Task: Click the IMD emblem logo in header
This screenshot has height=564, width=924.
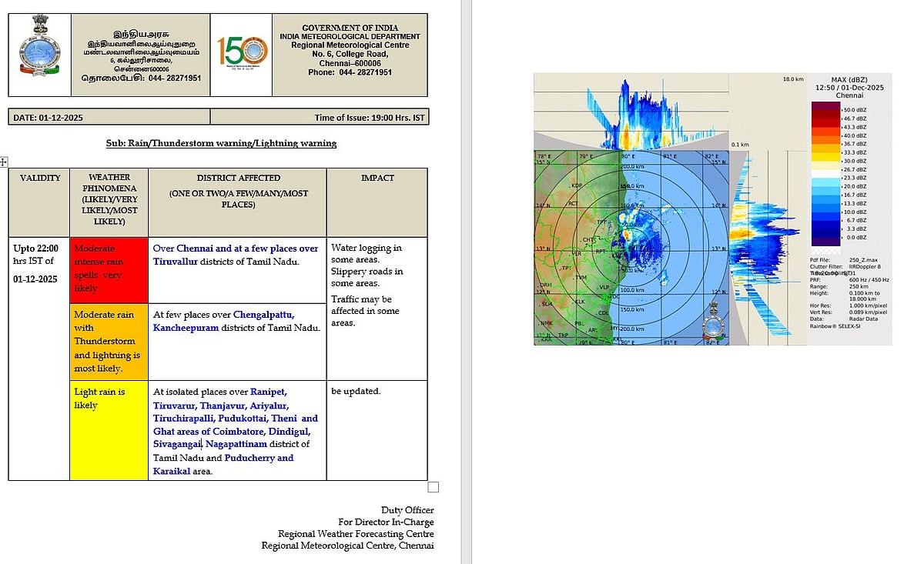Action: click(x=38, y=54)
